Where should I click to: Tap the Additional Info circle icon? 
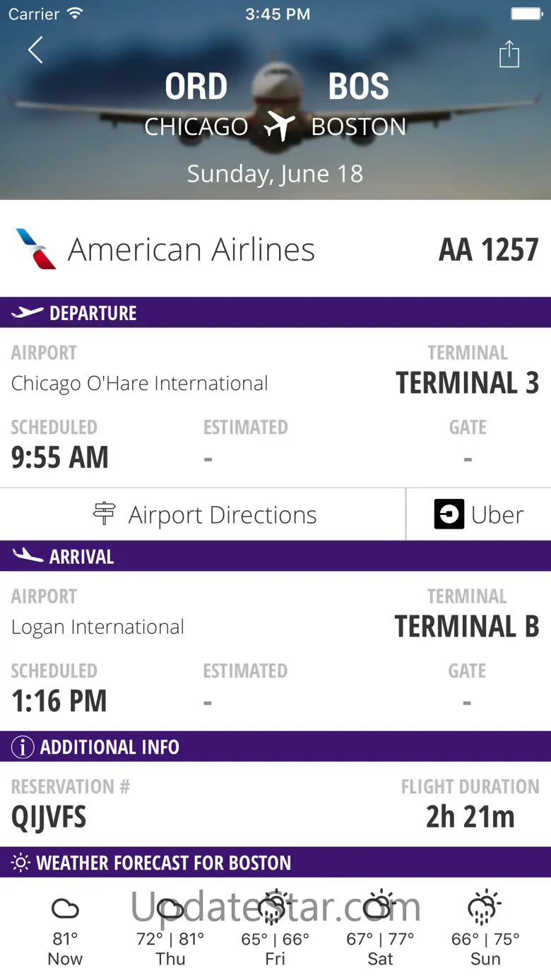point(23,747)
